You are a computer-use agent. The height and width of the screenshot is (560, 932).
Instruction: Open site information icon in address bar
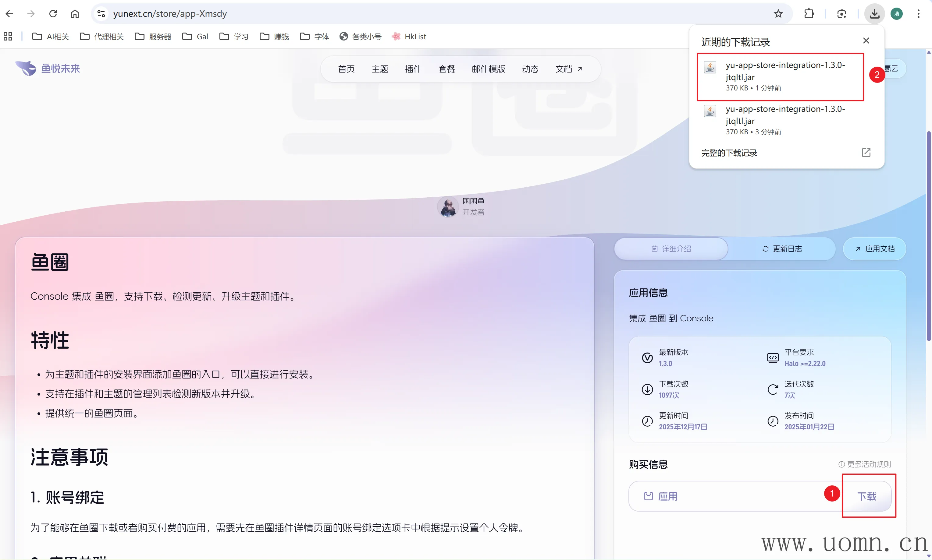click(x=101, y=14)
